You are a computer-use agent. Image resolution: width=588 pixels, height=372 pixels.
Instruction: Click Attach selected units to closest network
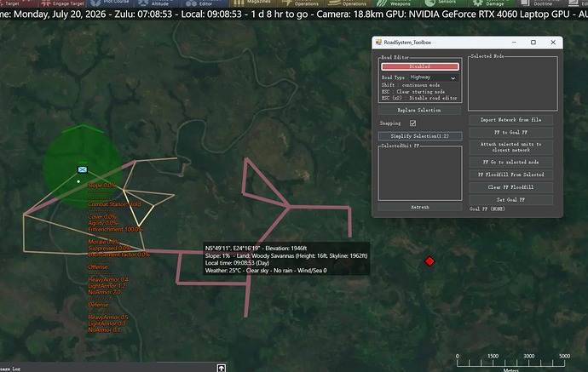click(510, 147)
